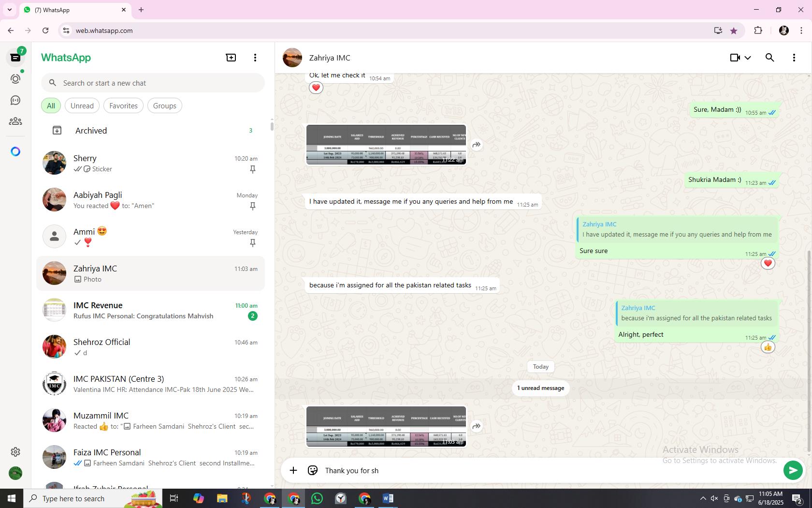The height and width of the screenshot is (508, 812).
Task: Select the Groups chat filter
Action: coord(165,105)
